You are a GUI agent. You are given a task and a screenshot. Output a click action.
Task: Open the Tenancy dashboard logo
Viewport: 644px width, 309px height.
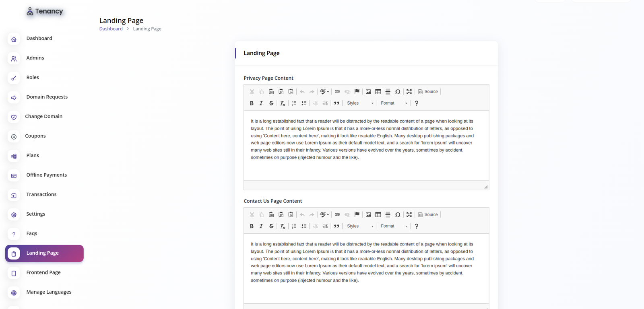pos(45,11)
